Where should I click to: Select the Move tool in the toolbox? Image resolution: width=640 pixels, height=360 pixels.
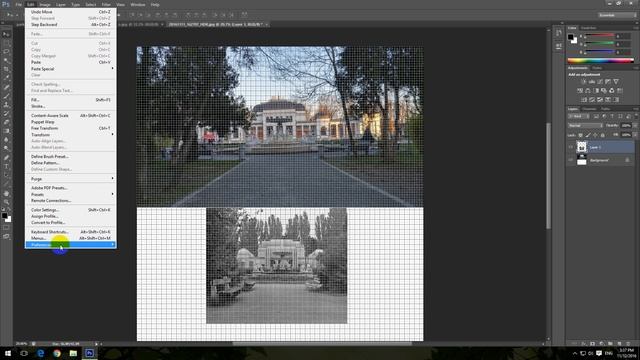point(6,34)
